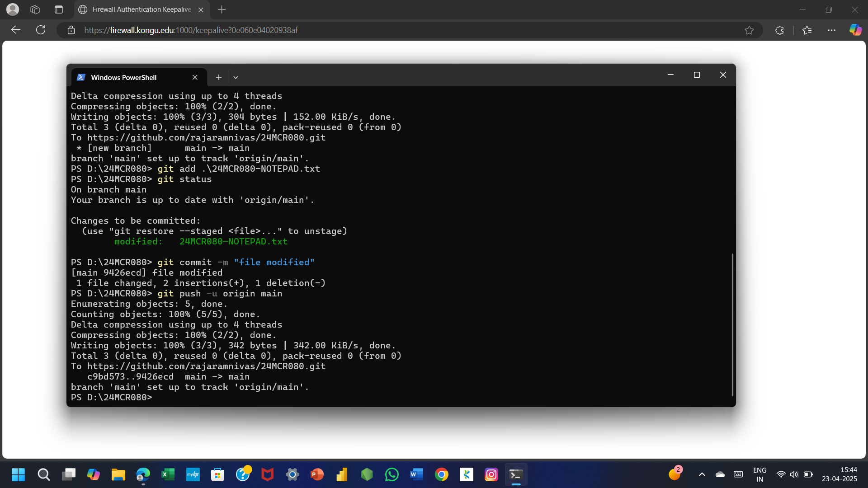The width and height of the screenshot is (868, 488).
Task: Open the browser Extensions menu
Action: click(779, 30)
